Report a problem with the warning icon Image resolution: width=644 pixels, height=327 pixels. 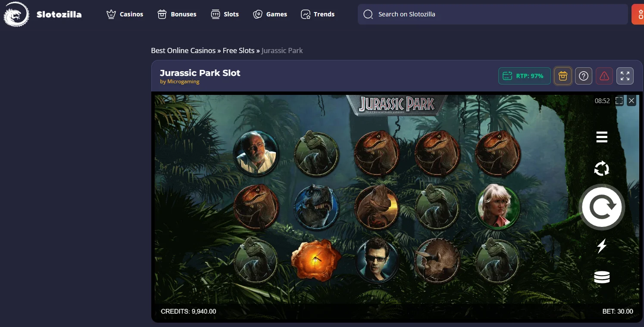click(x=604, y=76)
